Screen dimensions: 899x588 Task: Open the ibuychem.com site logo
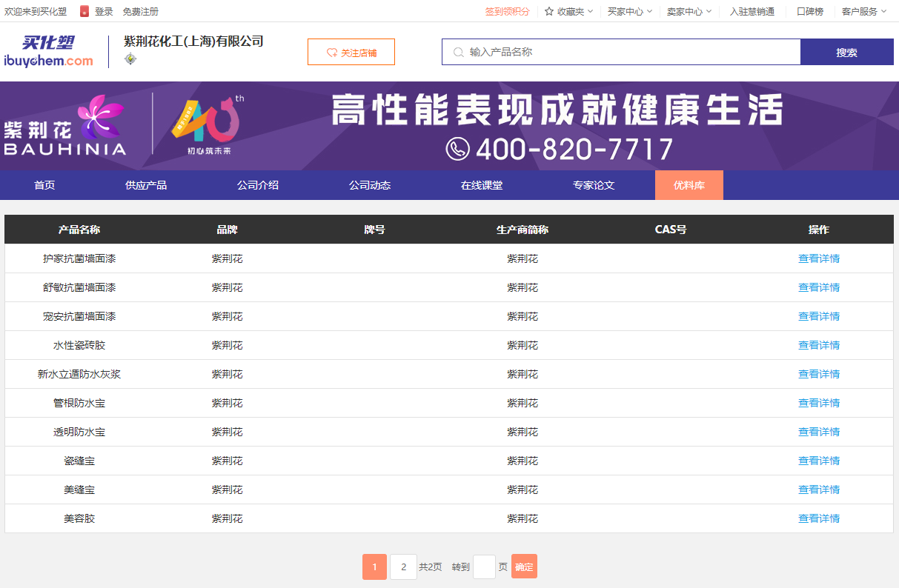coord(49,51)
